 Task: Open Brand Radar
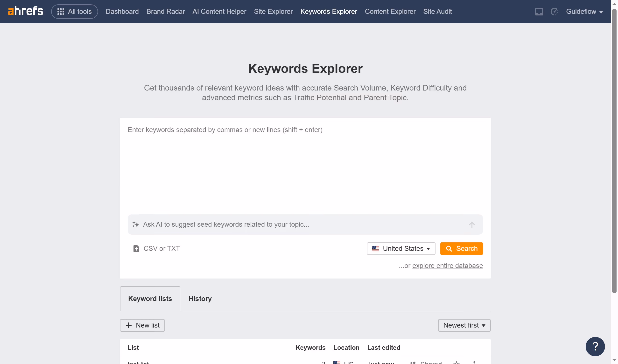(166, 12)
